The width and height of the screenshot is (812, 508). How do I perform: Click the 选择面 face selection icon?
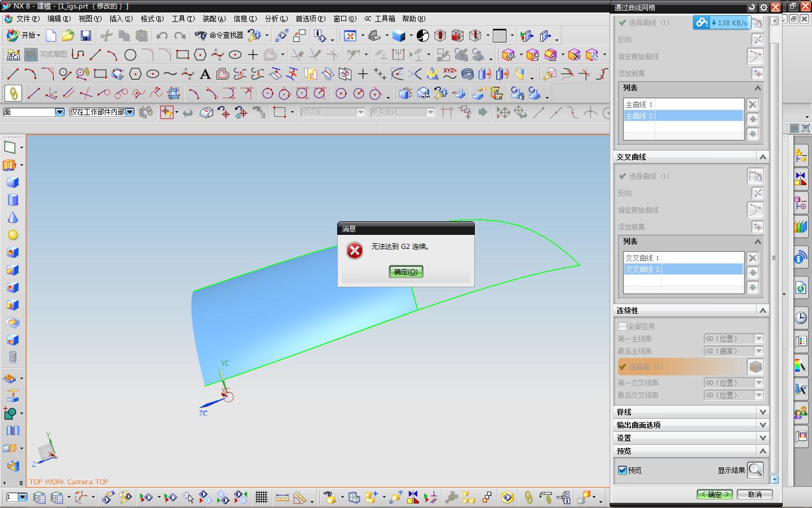coord(756,367)
